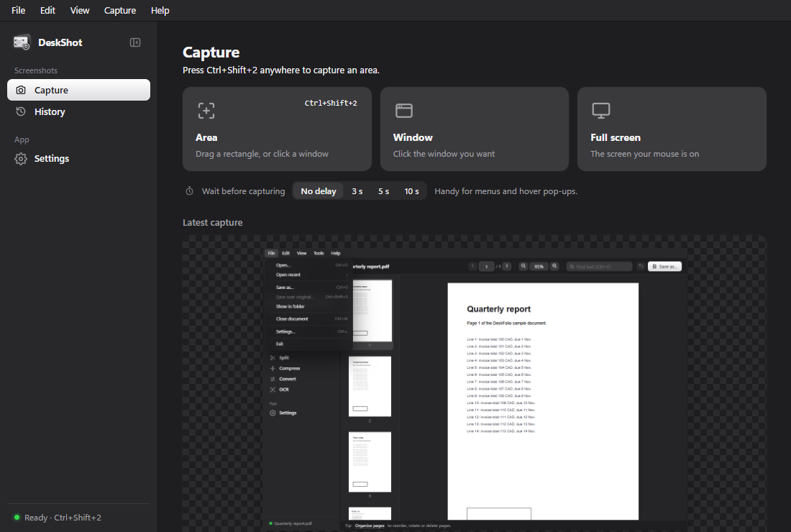This screenshot has height=532, width=791.
Task: Open the Capture menu
Action: click(x=120, y=10)
